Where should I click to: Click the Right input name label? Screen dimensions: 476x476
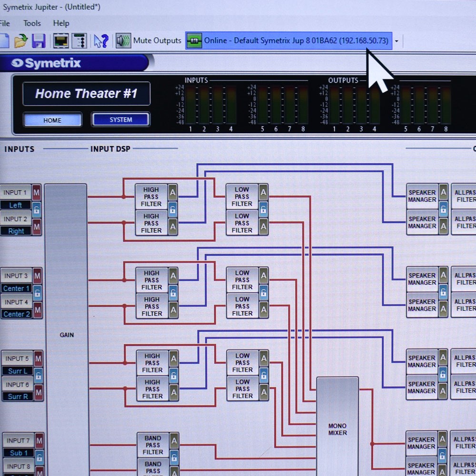(x=16, y=231)
